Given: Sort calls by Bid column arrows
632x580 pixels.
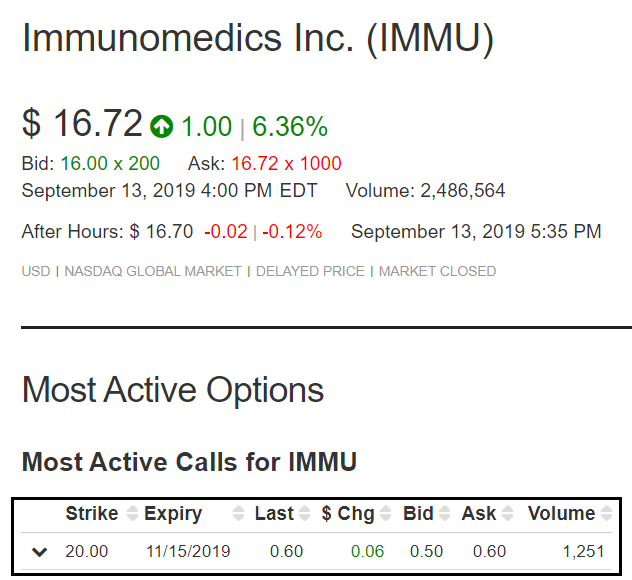Looking at the screenshot, I should click(x=445, y=513).
